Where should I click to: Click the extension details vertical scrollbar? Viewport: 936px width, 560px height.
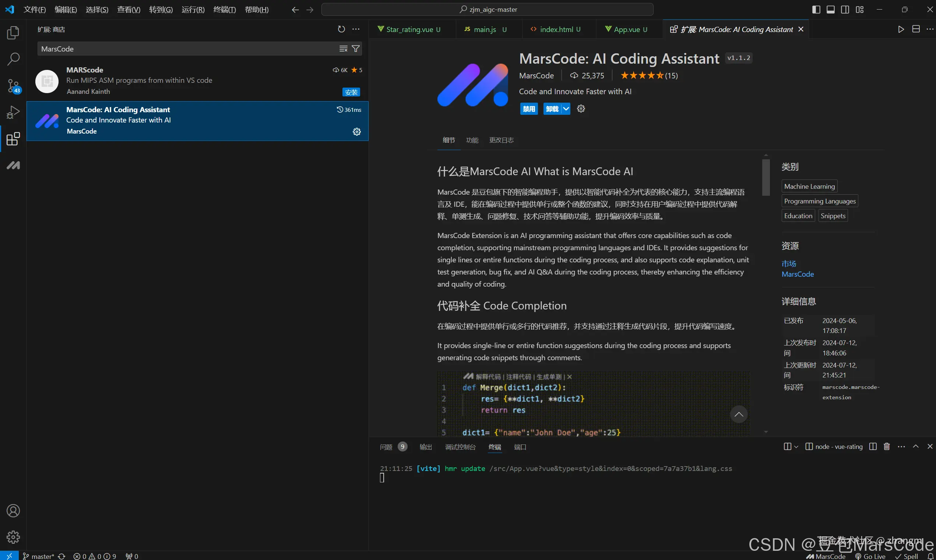coord(766,177)
